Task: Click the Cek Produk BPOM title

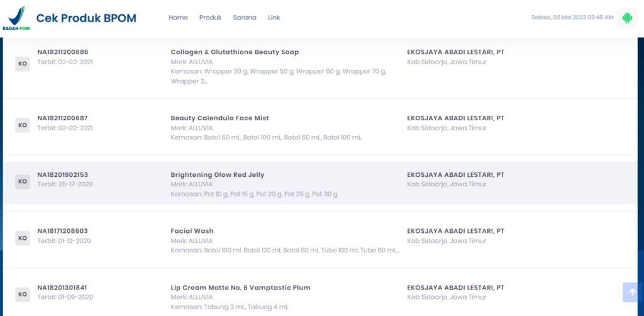Action: coord(86,18)
